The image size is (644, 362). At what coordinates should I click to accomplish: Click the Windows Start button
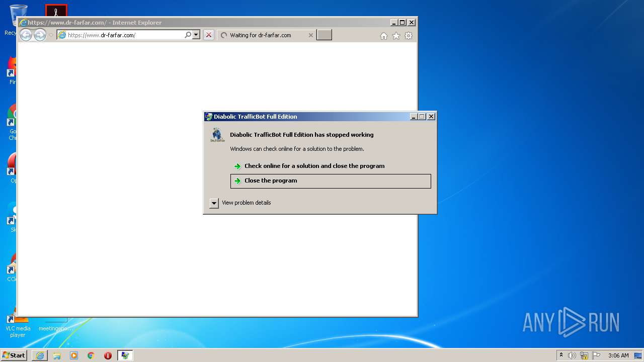(14, 355)
